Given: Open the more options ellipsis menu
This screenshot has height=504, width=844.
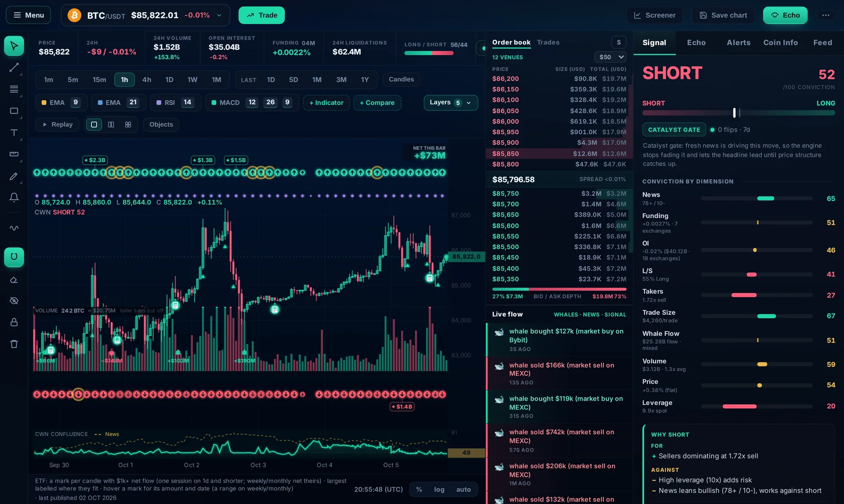Looking at the screenshot, I should point(826,15).
